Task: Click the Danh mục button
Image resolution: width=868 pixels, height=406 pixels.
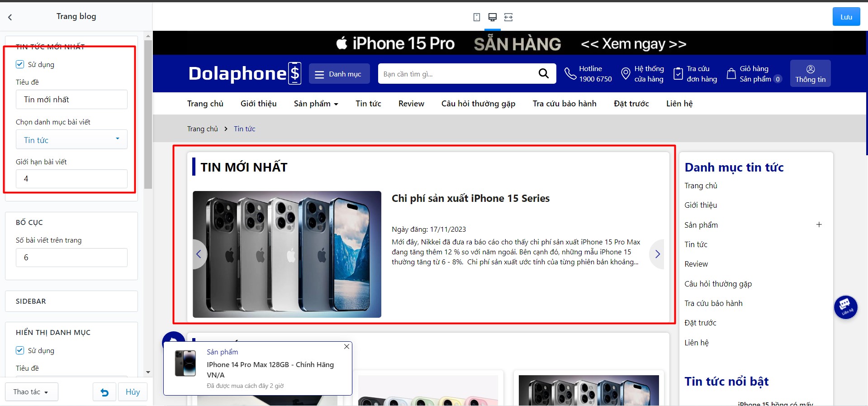Action: tap(339, 74)
